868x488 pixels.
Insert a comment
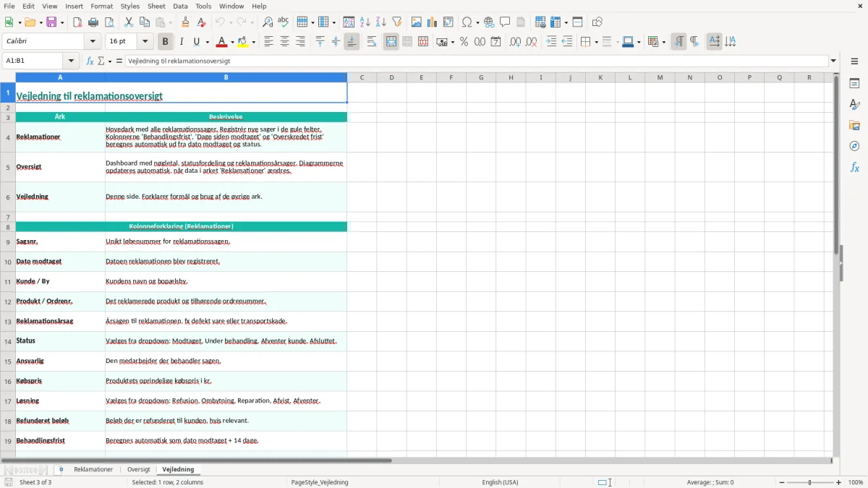(505, 22)
